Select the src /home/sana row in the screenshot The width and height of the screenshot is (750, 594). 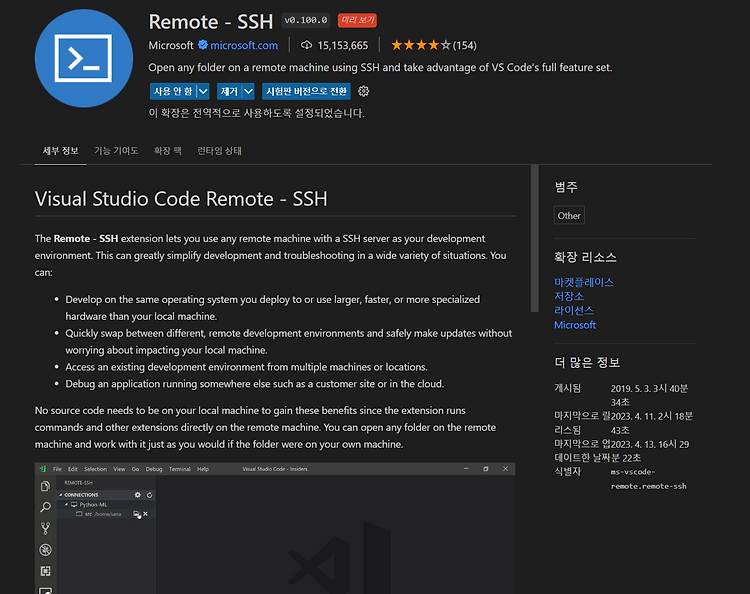click(x=106, y=514)
